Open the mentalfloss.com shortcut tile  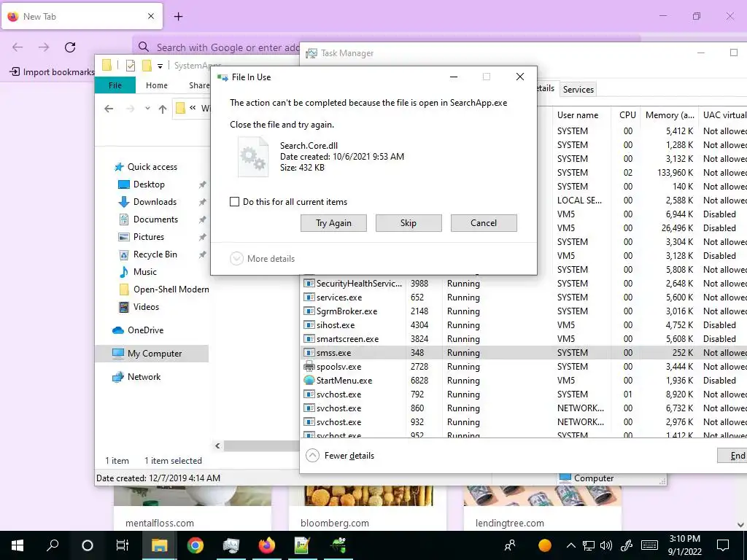193,507
